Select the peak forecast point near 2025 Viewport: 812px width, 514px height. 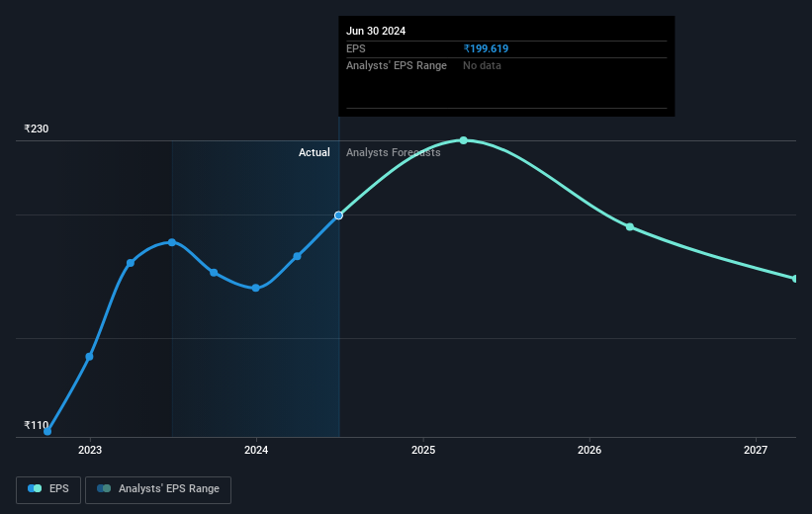tap(464, 140)
